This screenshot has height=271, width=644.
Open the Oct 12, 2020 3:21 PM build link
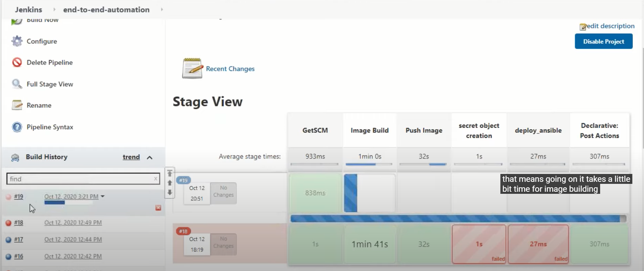pyautogui.click(x=71, y=197)
